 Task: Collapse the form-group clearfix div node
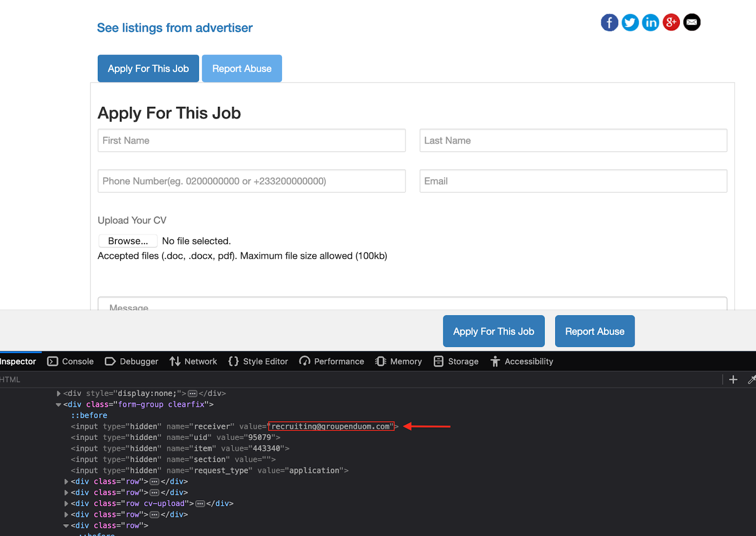click(x=59, y=405)
